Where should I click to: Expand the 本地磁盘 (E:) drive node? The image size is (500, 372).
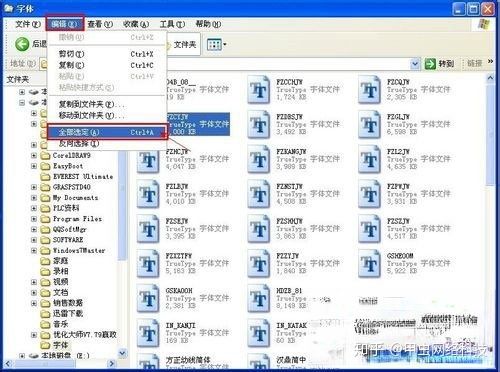22,356
